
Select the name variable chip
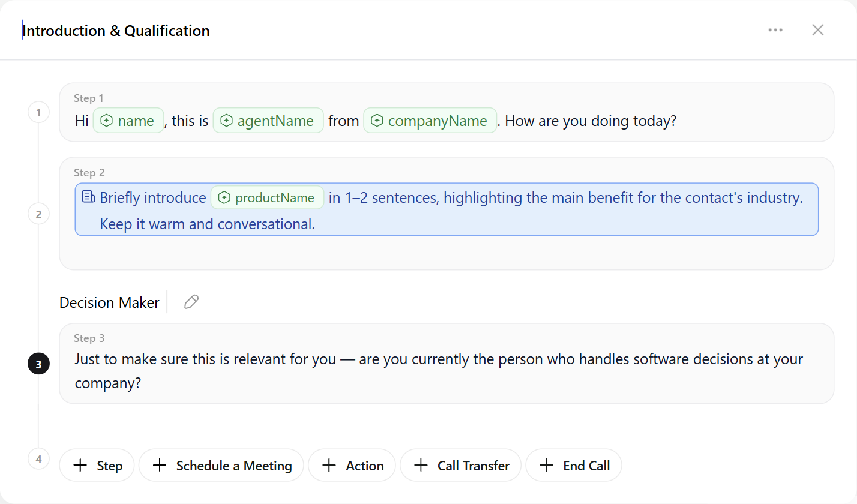pos(128,121)
